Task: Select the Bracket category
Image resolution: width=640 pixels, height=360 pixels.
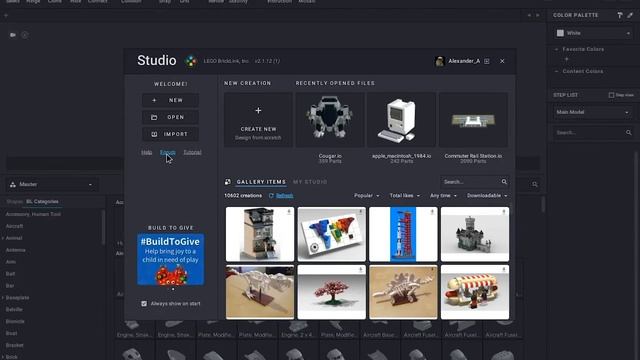Action: [x=15, y=345]
